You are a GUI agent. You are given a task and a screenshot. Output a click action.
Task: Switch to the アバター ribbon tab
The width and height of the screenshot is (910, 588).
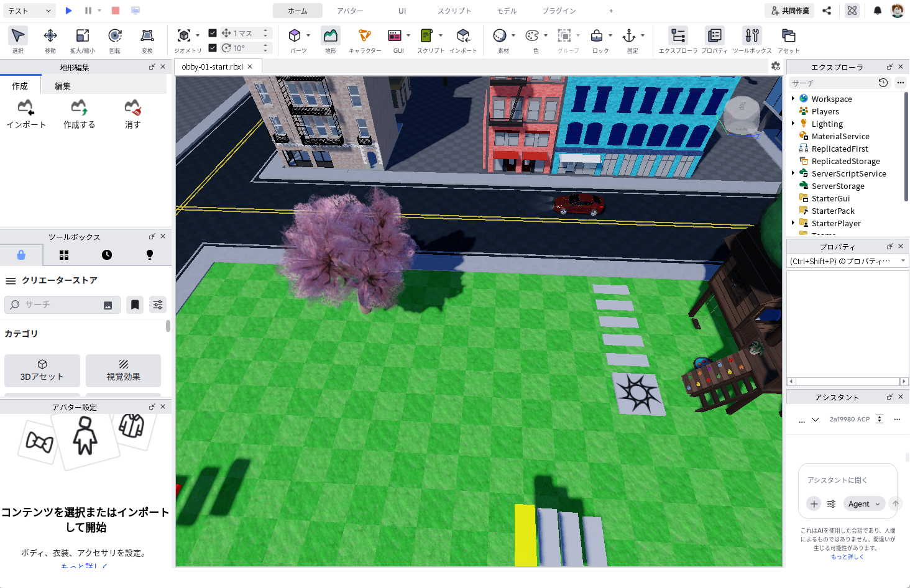tap(350, 11)
